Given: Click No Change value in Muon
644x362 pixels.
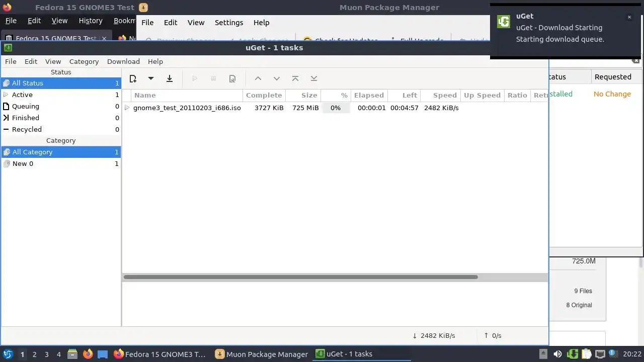Looking at the screenshot, I should tap(612, 94).
